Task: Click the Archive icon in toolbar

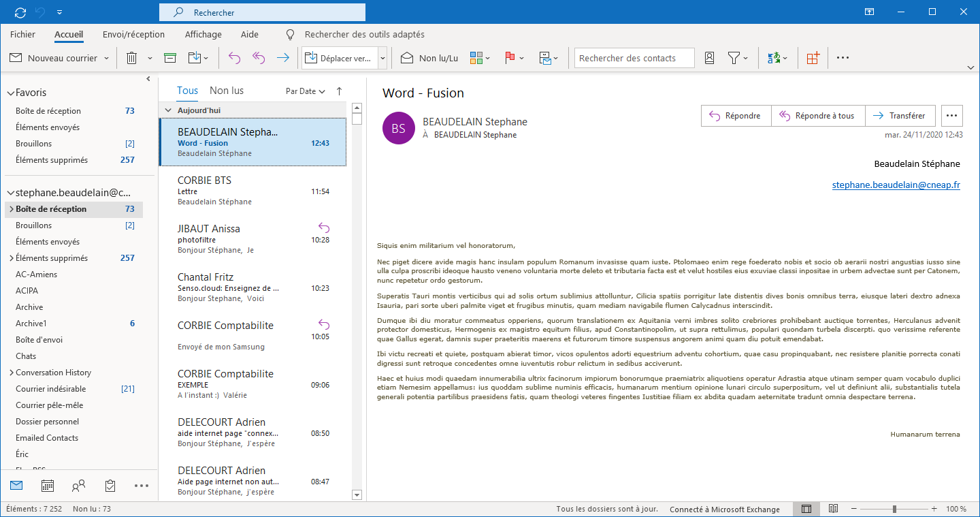Action: (170, 58)
